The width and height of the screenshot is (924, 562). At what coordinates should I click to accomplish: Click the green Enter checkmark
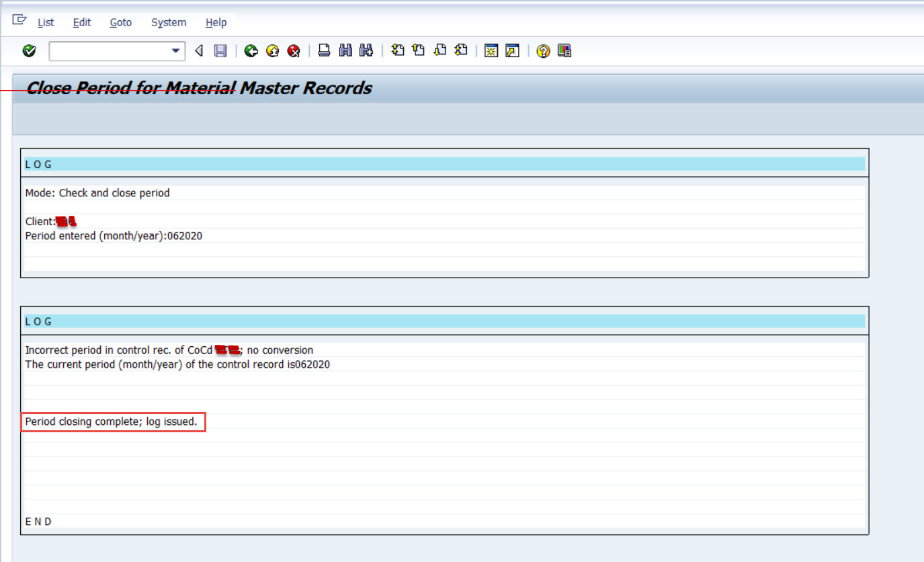tap(28, 50)
